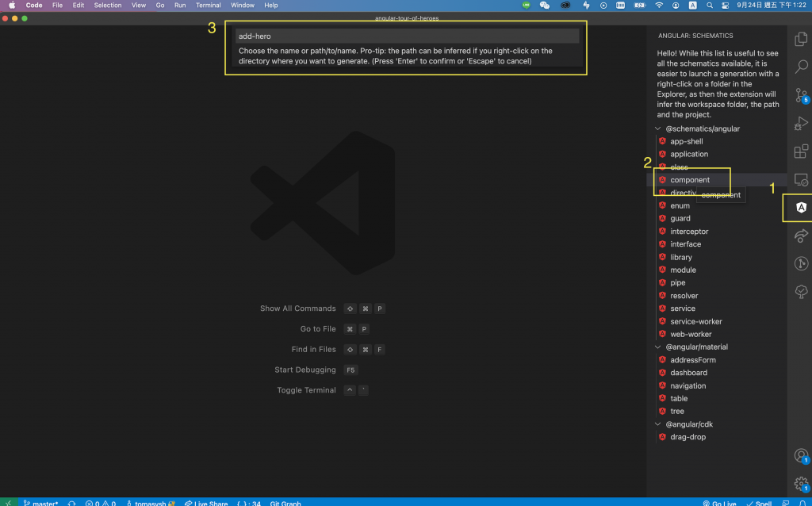Open Creative Cloud icon in menu bar
The width and height of the screenshot is (812, 506).
[x=565, y=6]
